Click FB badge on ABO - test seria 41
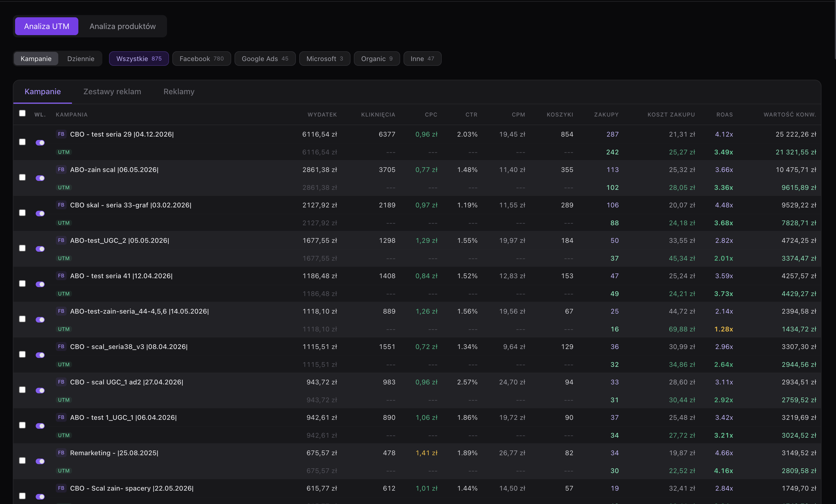This screenshot has width=836, height=504. (x=61, y=276)
